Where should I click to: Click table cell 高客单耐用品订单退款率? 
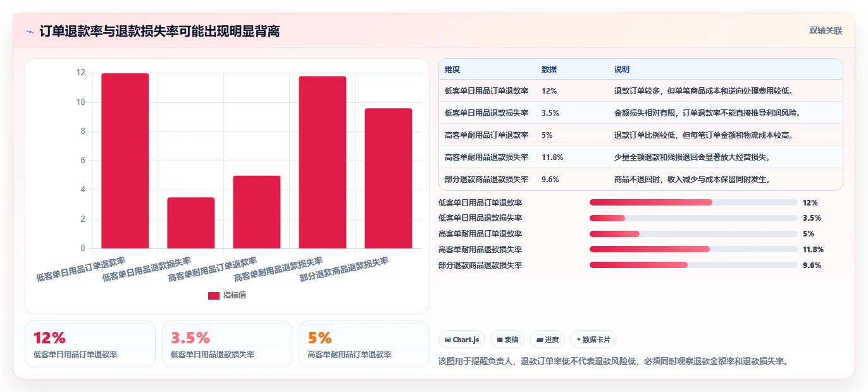[487, 135]
